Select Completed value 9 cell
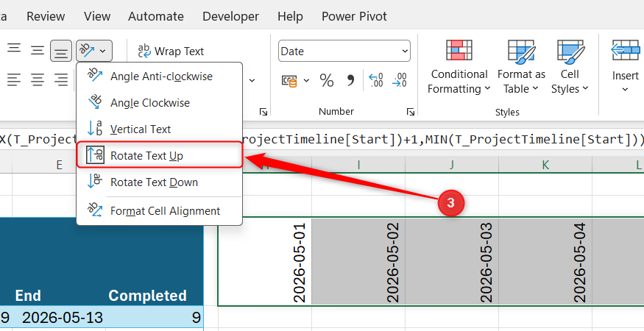This screenshot has height=331, width=644. click(x=155, y=317)
